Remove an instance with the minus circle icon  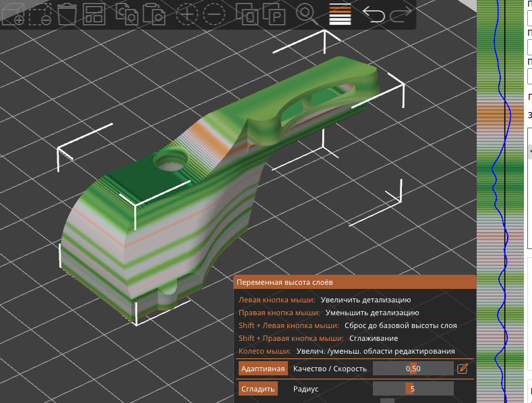pyautogui.click(x=214, y=14)
